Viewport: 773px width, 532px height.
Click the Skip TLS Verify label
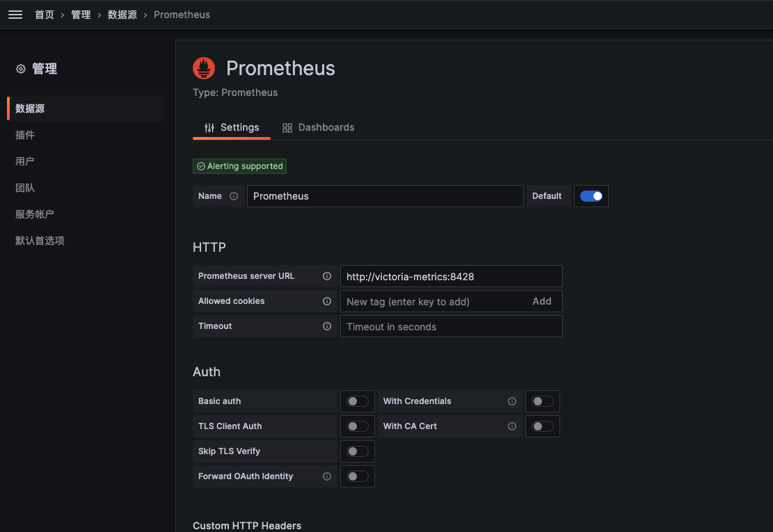tap(229, 451)
